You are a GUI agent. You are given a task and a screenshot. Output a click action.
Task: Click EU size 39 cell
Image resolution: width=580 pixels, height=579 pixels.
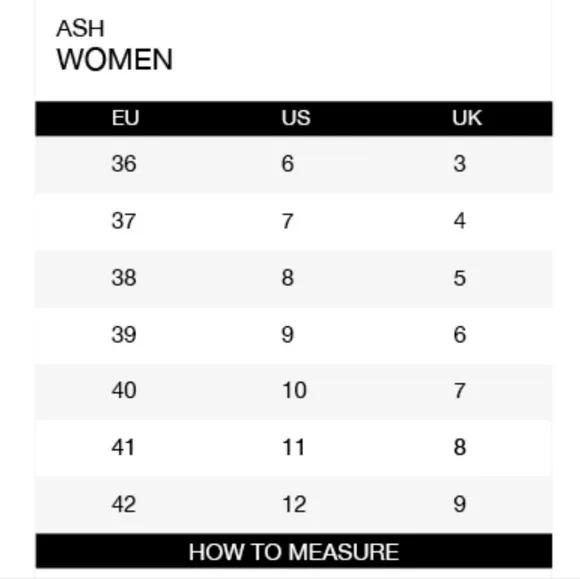pyautogui.click(x=124, y=335)
